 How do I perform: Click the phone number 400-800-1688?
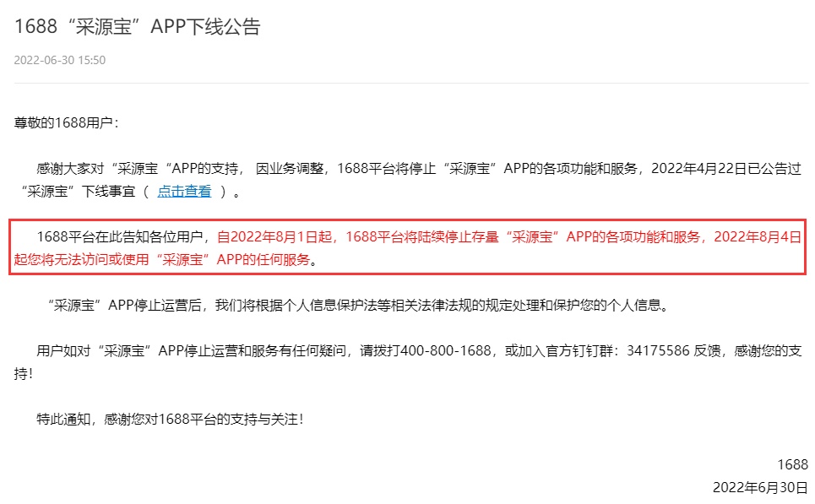pos(446,350)
